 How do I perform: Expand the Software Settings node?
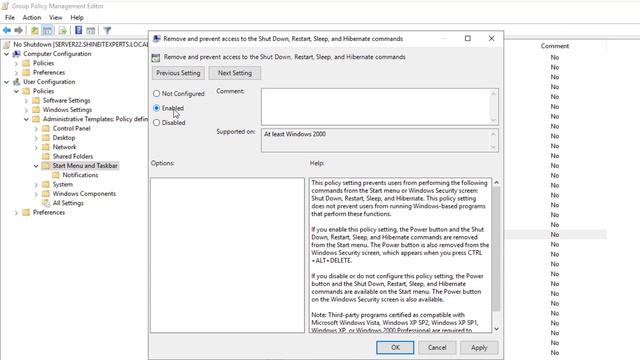26,100
